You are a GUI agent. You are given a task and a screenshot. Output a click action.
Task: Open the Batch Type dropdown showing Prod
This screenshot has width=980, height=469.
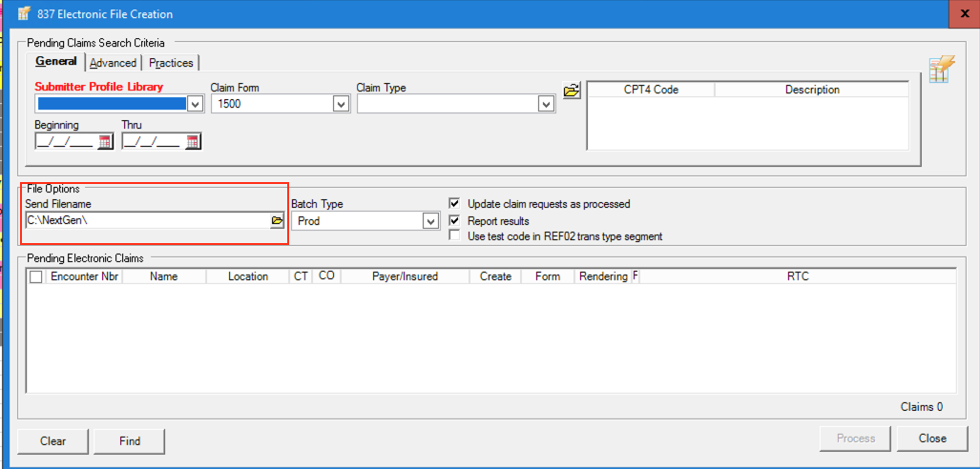(430, 221)
